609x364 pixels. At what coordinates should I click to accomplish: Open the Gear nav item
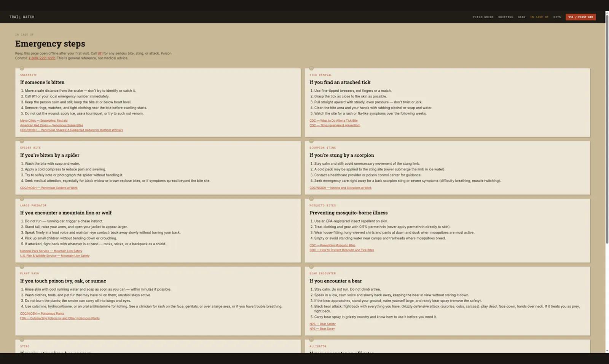click(521, 17)
